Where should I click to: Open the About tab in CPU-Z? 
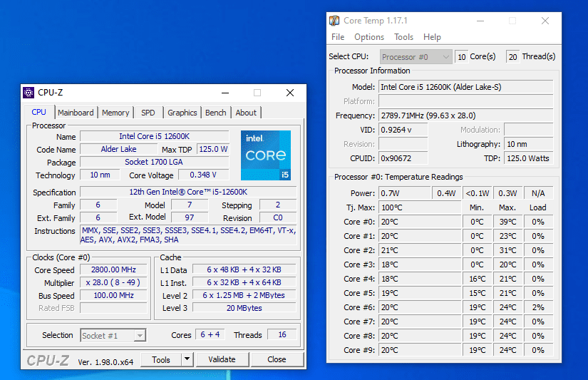246,113
